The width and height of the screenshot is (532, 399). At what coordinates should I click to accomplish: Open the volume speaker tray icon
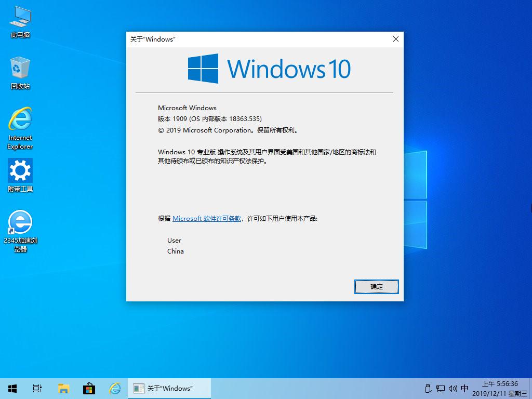(x=453, y=389)
